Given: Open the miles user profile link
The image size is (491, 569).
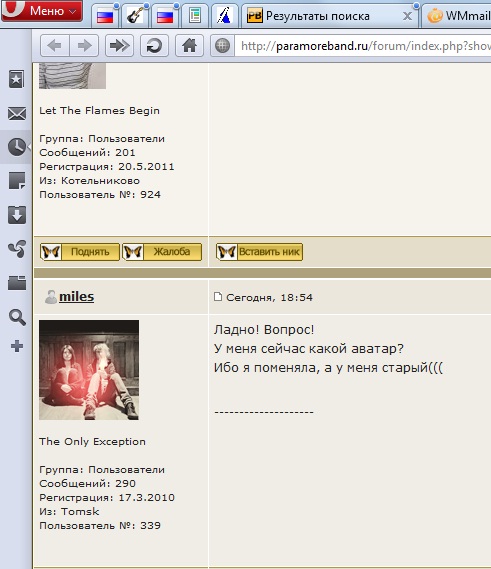Looking at the screenshot, I should coord(77,296).
